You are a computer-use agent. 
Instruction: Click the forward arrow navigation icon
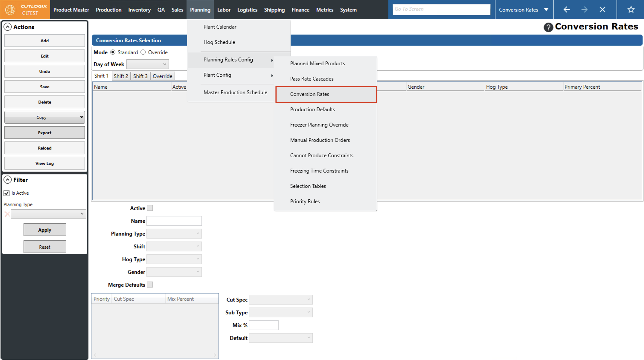point(584,10)
